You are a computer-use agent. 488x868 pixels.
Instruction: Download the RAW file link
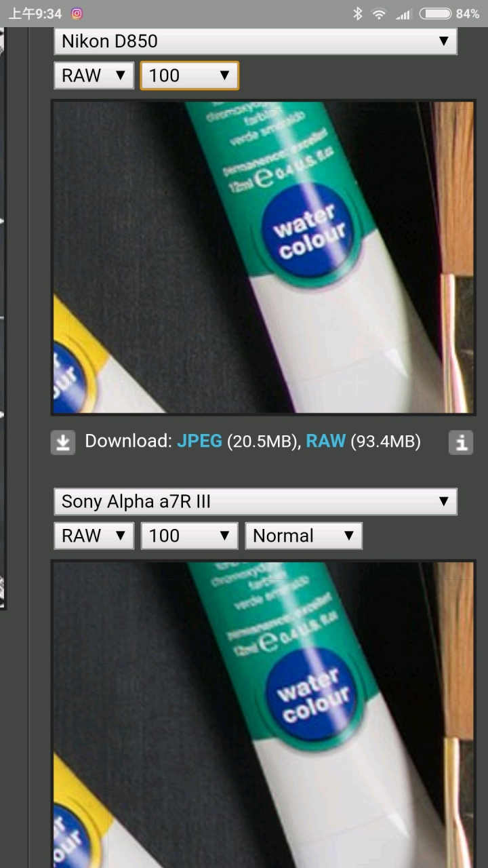tap(325, 441)
